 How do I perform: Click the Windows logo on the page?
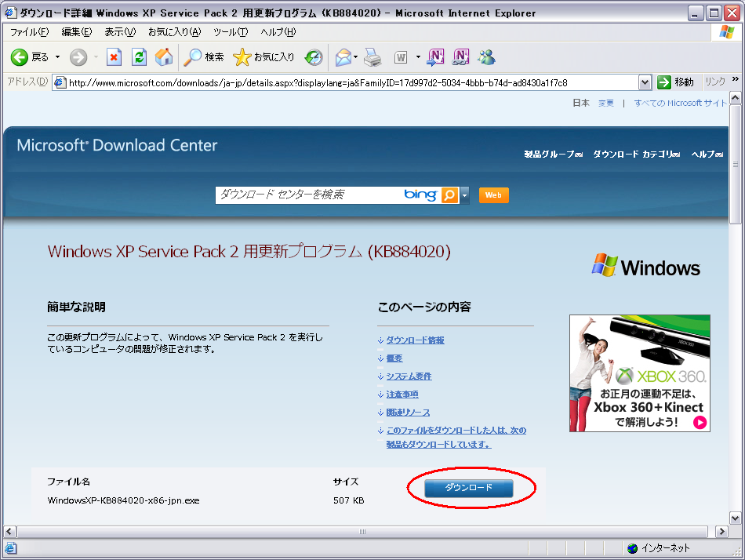point(645,266)
